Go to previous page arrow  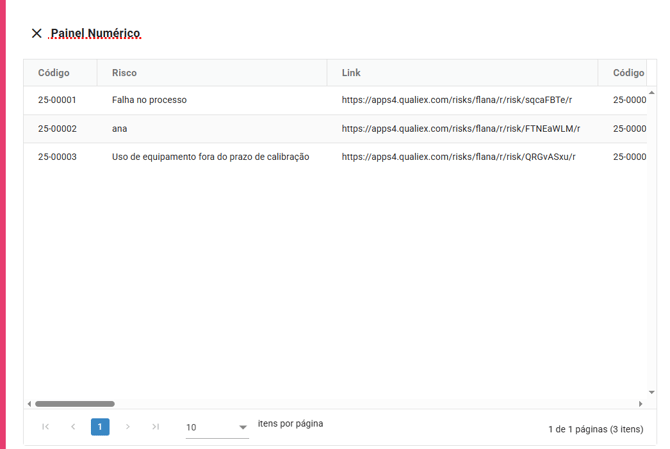point(73,427)
